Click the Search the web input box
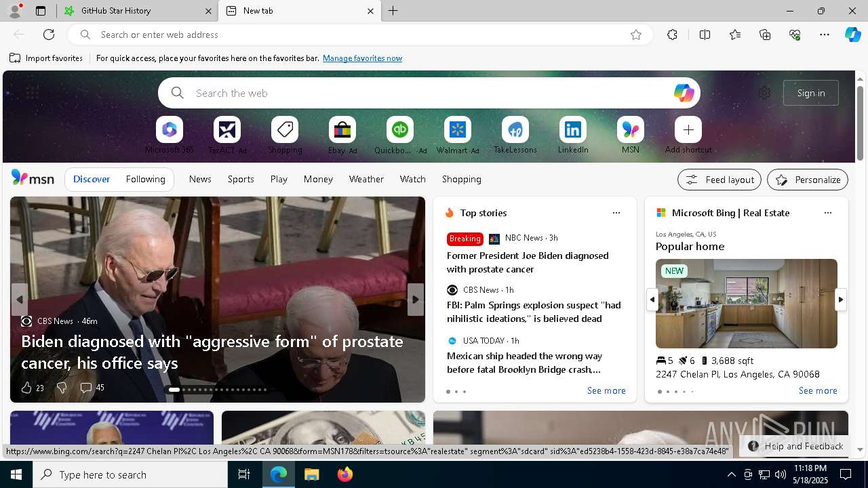Viewport: 868px width, 488px height. click(429, 93)
